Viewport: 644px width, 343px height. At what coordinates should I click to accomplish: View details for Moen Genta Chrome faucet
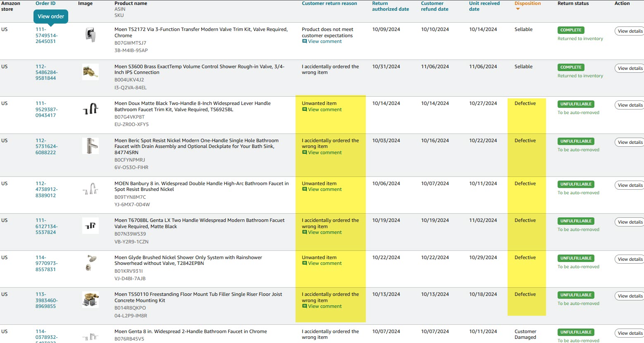(630, 333)
